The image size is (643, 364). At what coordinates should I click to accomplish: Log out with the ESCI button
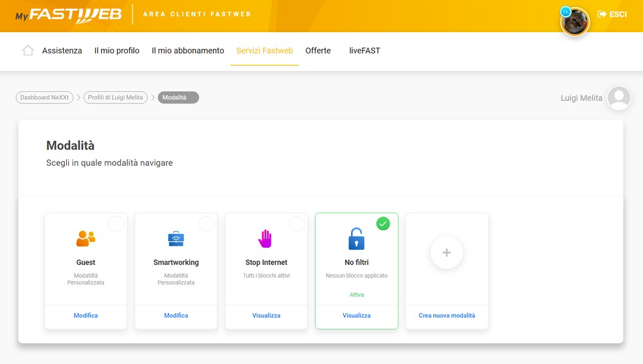612,14
